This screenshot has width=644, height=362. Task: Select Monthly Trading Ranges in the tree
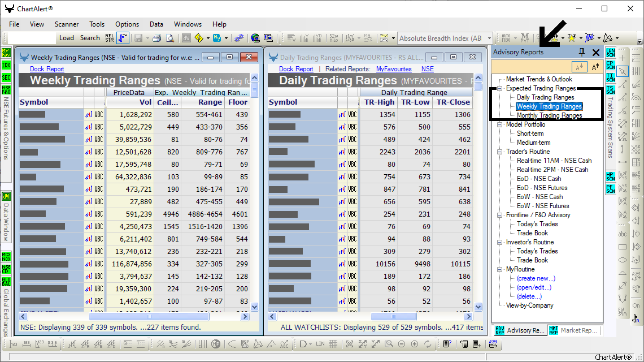click(x=549, y=115)
